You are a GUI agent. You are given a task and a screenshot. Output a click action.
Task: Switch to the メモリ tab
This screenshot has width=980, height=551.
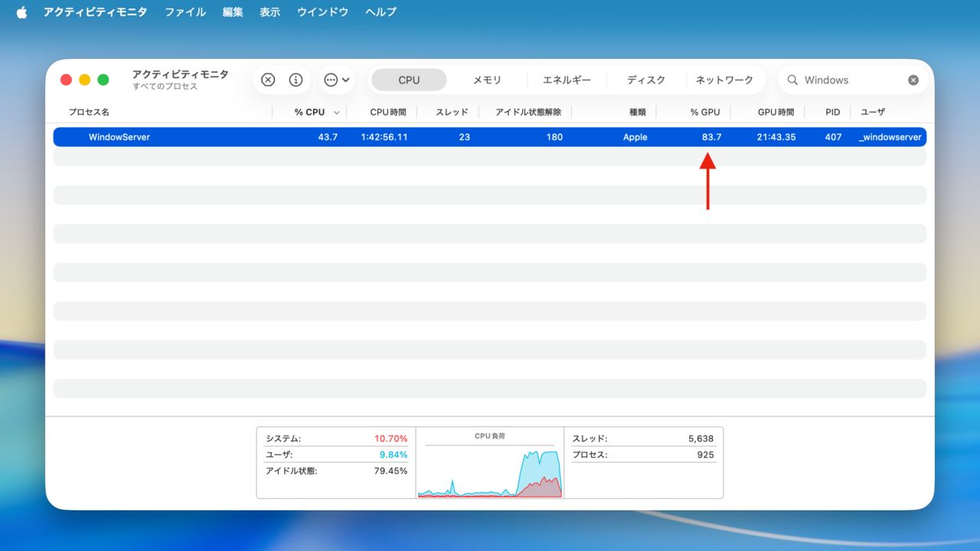pos(488,80)
